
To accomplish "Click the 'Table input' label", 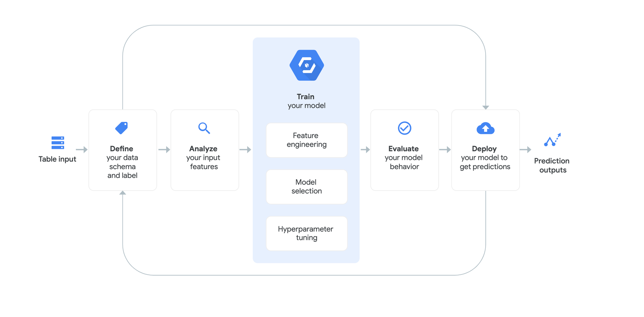I will click(57, 159).
